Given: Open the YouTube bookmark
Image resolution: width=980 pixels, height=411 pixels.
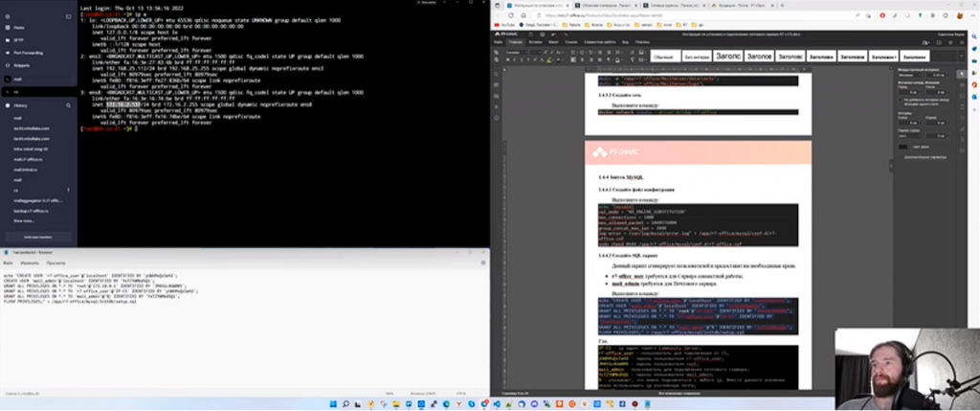Looking at the screenshot, I should pyautogui.click(x=505, y=24).
